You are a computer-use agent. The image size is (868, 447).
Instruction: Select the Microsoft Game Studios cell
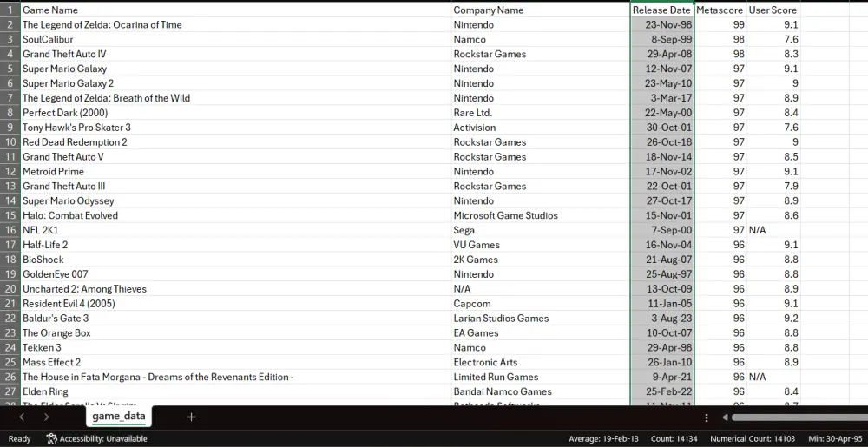pos(541,216)
